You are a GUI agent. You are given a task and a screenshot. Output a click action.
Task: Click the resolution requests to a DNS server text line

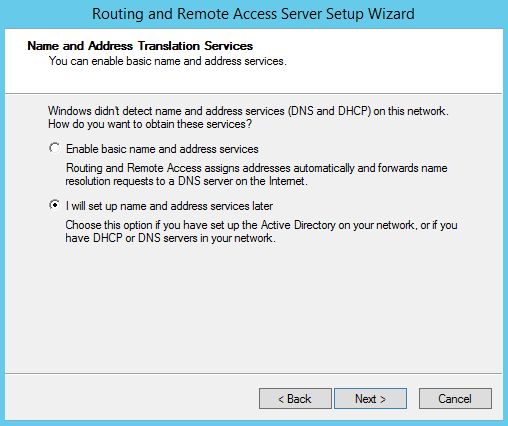pos(186,181)
